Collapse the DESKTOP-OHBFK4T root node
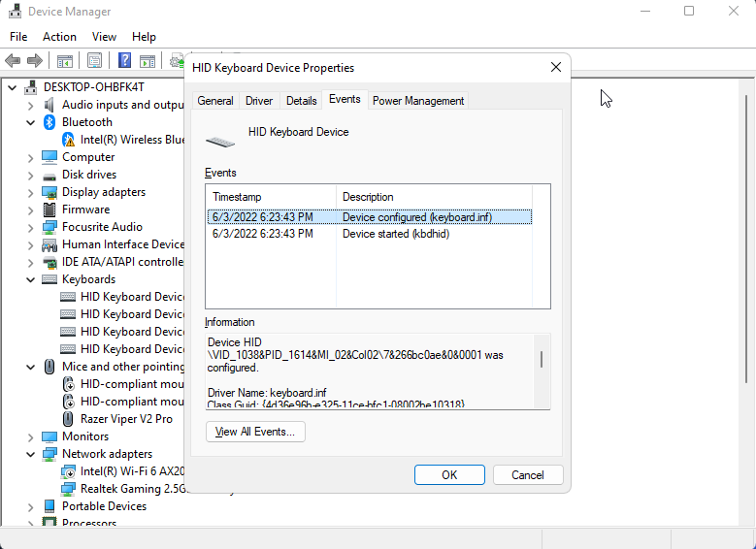The height and width of the screenshot is (549, 756). tap(13, 87)
